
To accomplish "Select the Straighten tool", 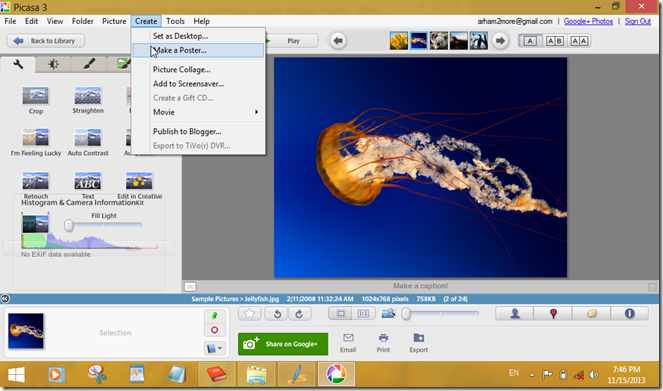I will [88, 100].
